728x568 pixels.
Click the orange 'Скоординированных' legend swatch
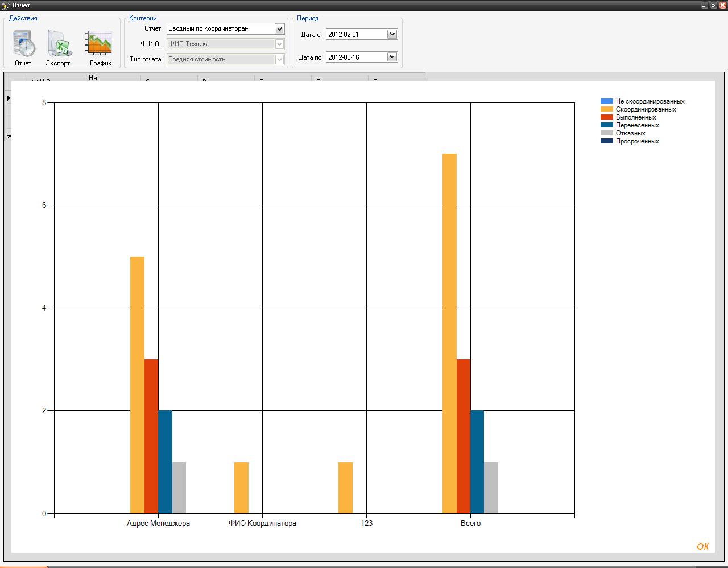click(606, 109)
